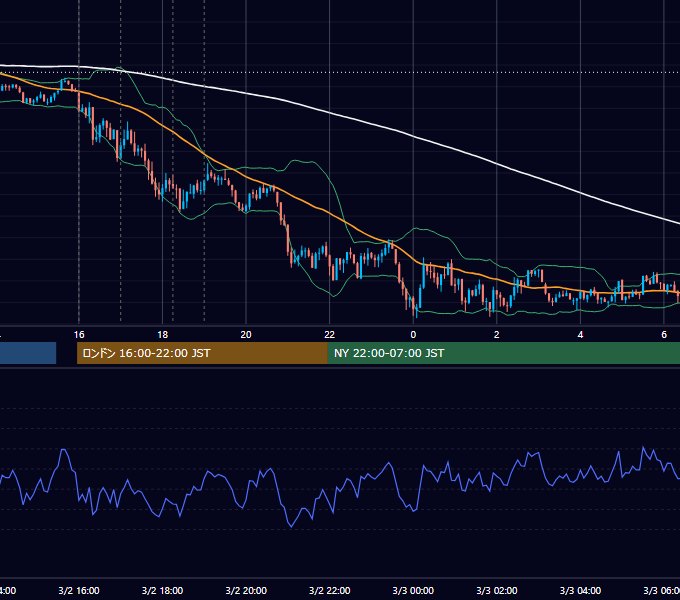Click the 20 hour label on the chart axis
The height and width of the screenshot is (600, 680).
246,335
